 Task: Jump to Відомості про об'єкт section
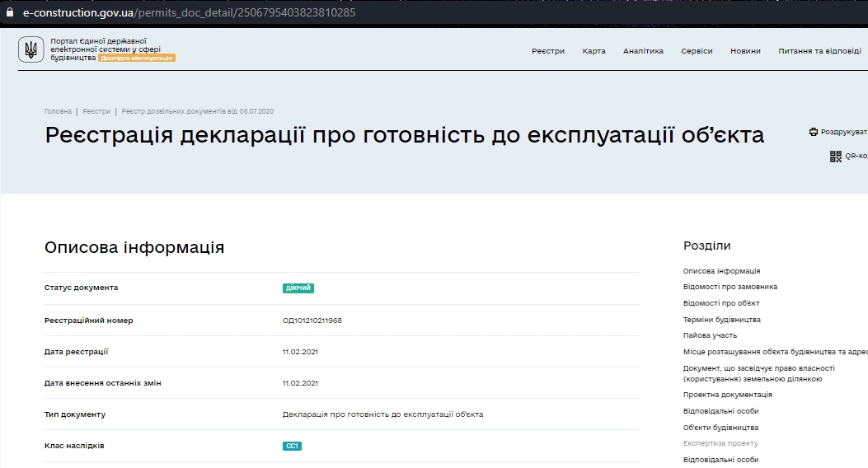721,303
